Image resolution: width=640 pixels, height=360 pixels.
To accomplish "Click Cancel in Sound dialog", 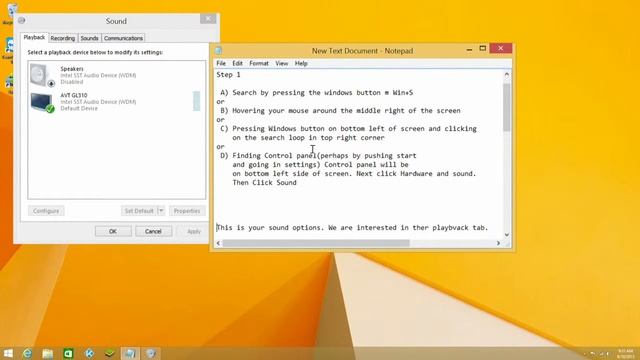I will coord(153,231).
